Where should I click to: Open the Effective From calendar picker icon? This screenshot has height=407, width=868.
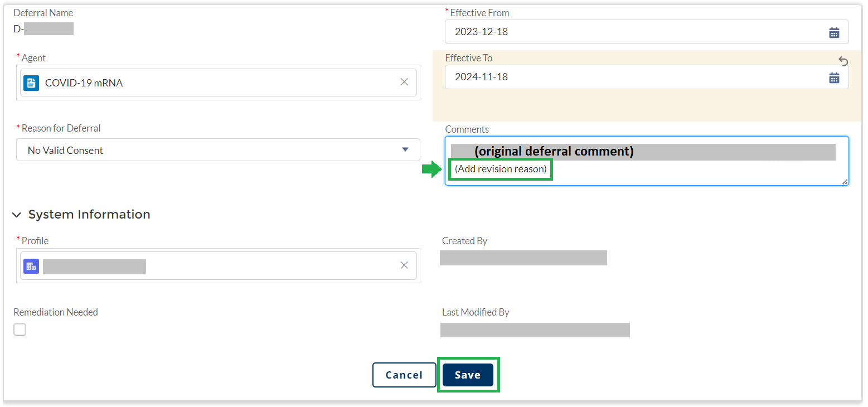(x=834, y=32)
